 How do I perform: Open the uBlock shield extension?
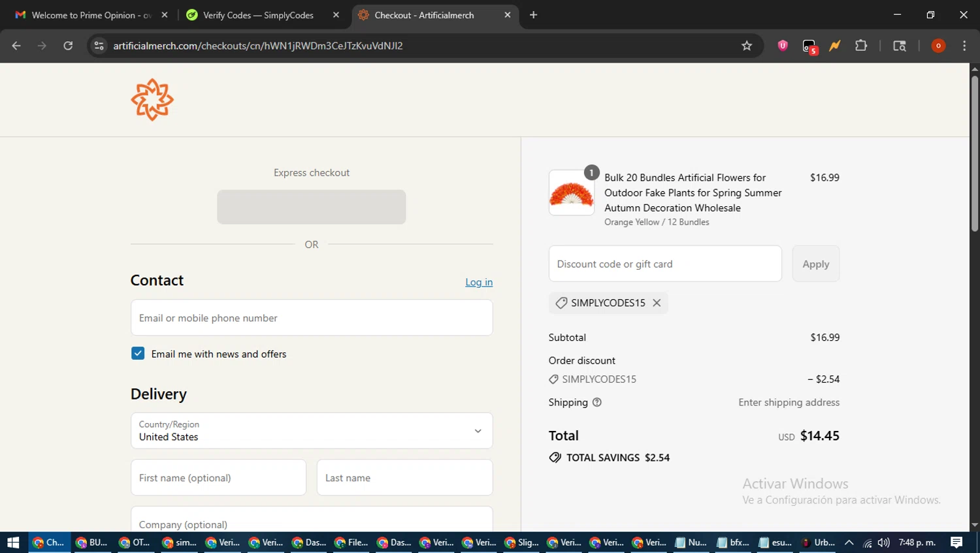pyautogui.click(x=783, y=46)
